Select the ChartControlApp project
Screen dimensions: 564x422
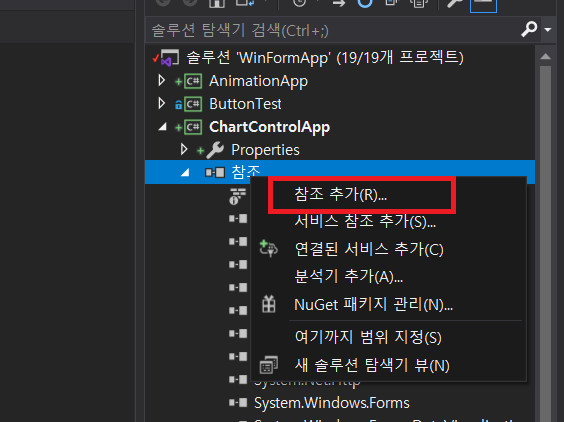point(269,127)
